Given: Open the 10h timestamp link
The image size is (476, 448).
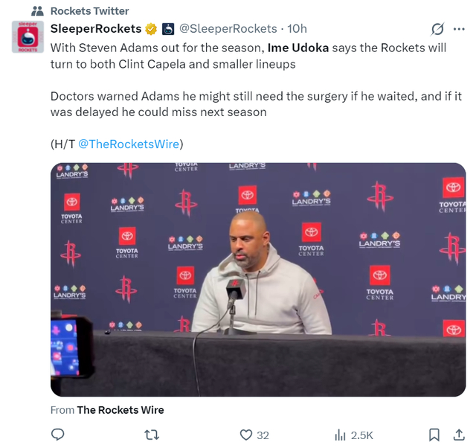Looking at the screenshot, I should [x=297, y=29].
